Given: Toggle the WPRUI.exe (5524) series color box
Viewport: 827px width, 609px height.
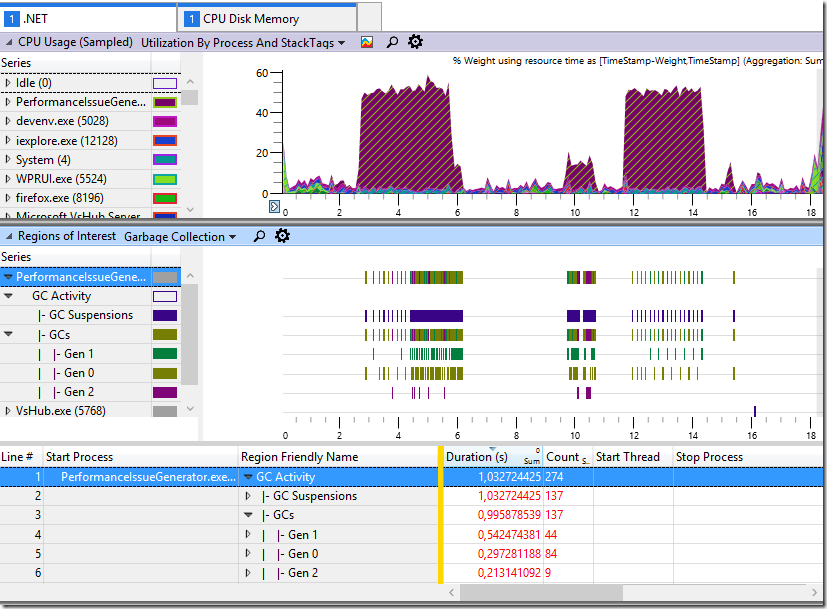Looking at the screenshot, I should click(165, 179).
